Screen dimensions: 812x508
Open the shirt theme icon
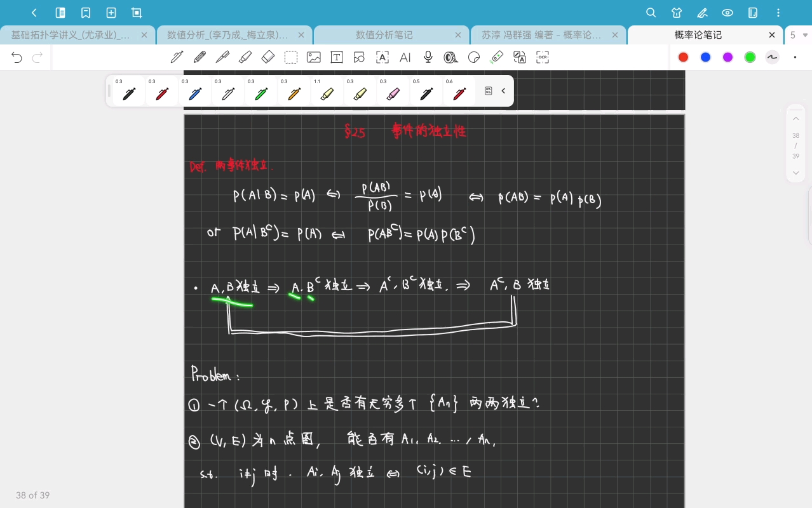click(x=677, y=13)
